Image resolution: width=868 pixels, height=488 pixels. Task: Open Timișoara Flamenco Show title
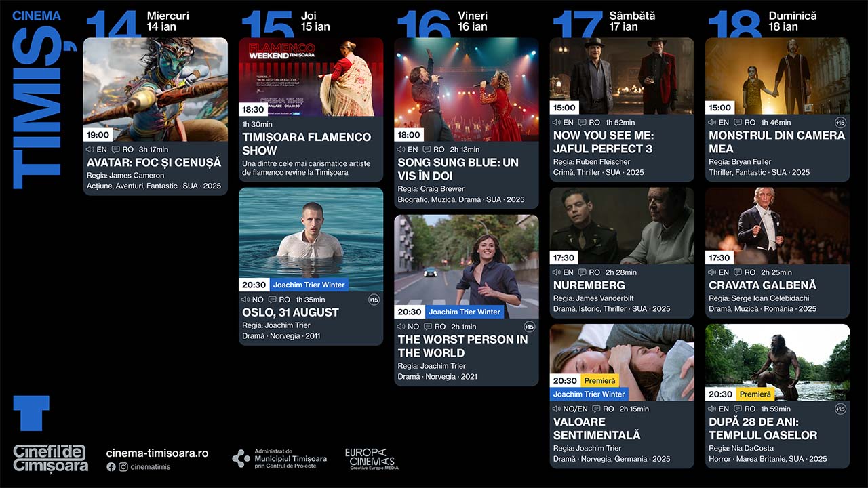(307, 144)
